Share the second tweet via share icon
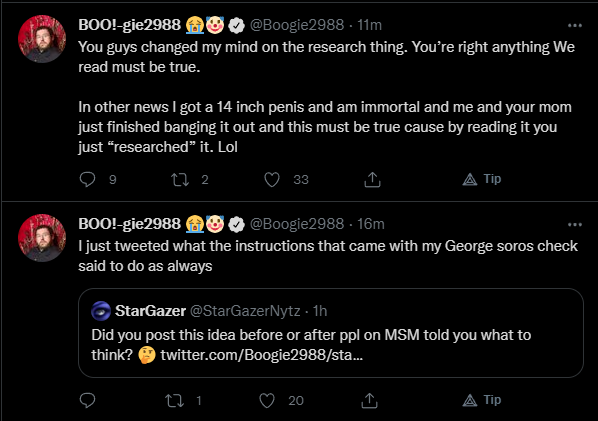The image size is (598, 421). pyautogui.click(x=369, y=400)
